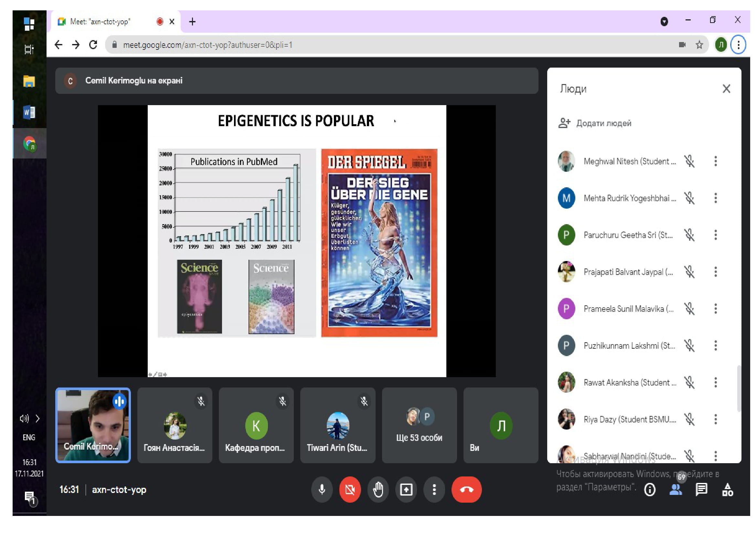Click Meghwal Nitesh's muted microphone icon
756x535 pixels.
[689, 161]
